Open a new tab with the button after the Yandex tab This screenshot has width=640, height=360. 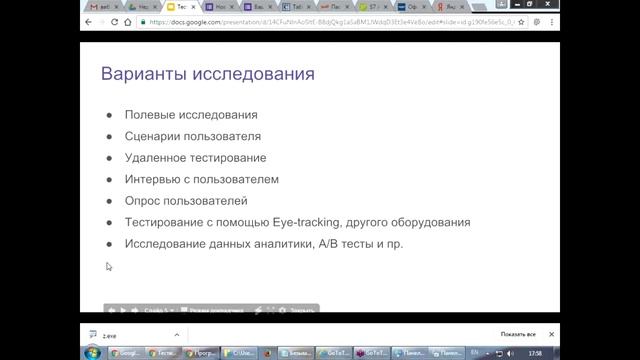(479, 7)
